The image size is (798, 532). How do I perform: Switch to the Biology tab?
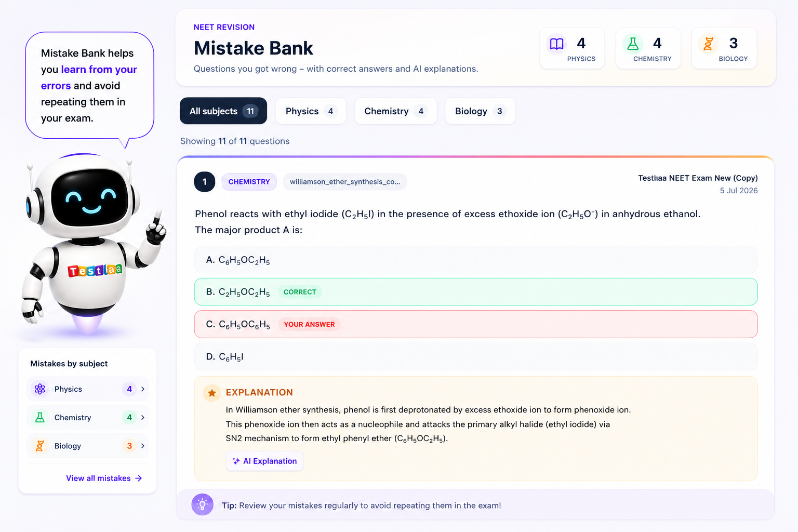pyautogui.click(x=480, y=111)
